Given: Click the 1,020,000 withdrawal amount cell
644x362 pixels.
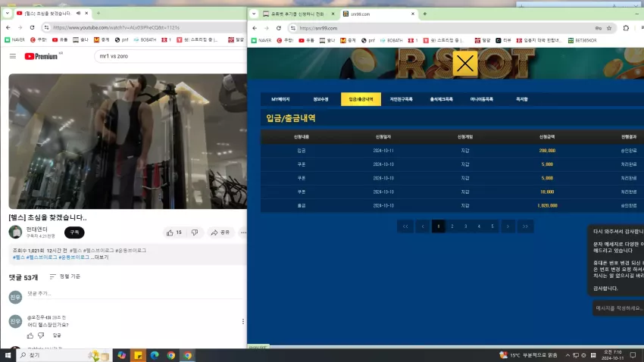Looking at the screenshot, I should tap(547, 206).
